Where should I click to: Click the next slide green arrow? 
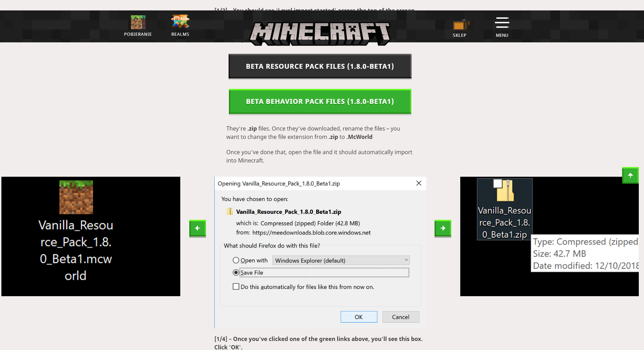443,228
